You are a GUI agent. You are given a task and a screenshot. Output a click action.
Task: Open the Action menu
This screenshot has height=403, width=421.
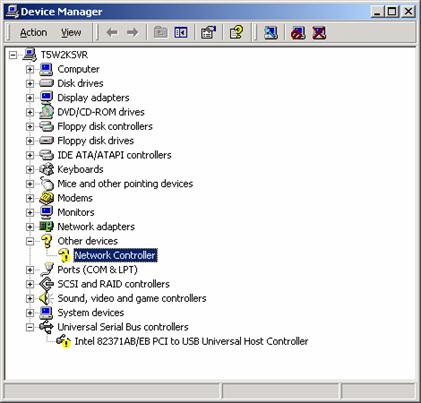pos(33,33)
